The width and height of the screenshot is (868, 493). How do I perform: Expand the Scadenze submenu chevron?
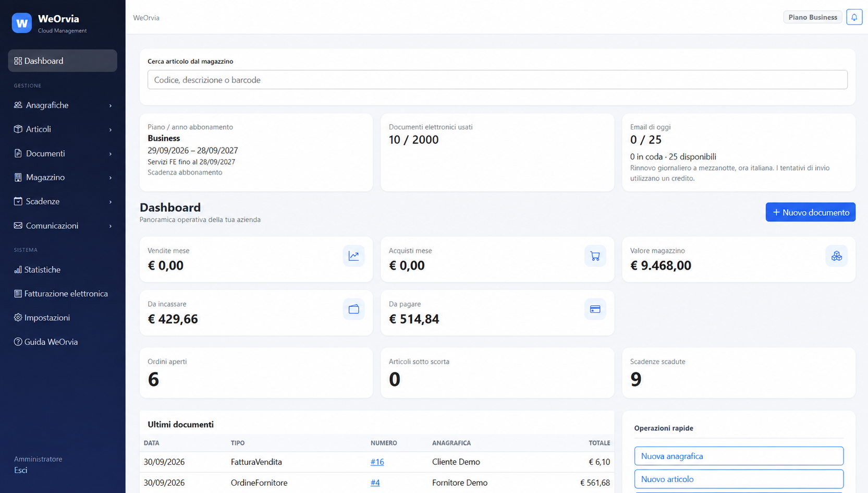click(x=111, y=202)
